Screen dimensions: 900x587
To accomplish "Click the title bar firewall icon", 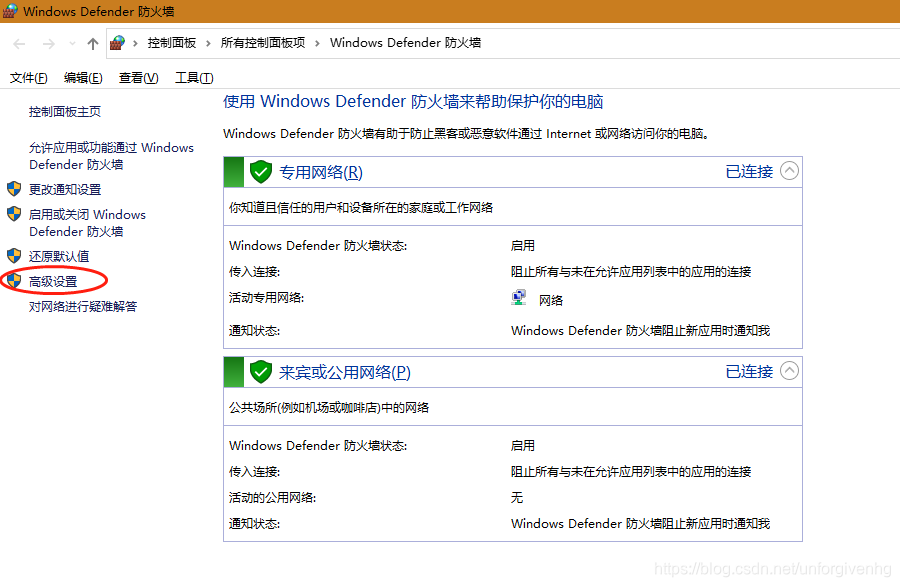I will click(x=10, y=11).
